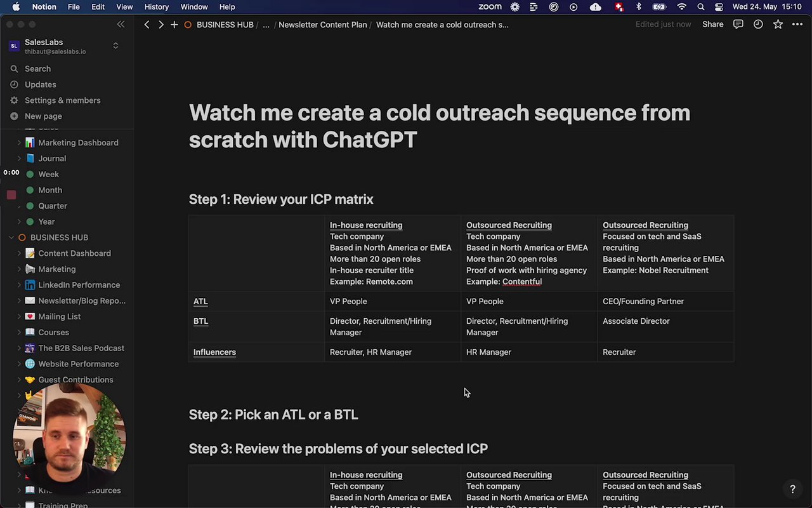Expand the collapsed breadcrumb ellipsis
The width and height of the screenshot is (812, 508).
pos(266,25)
